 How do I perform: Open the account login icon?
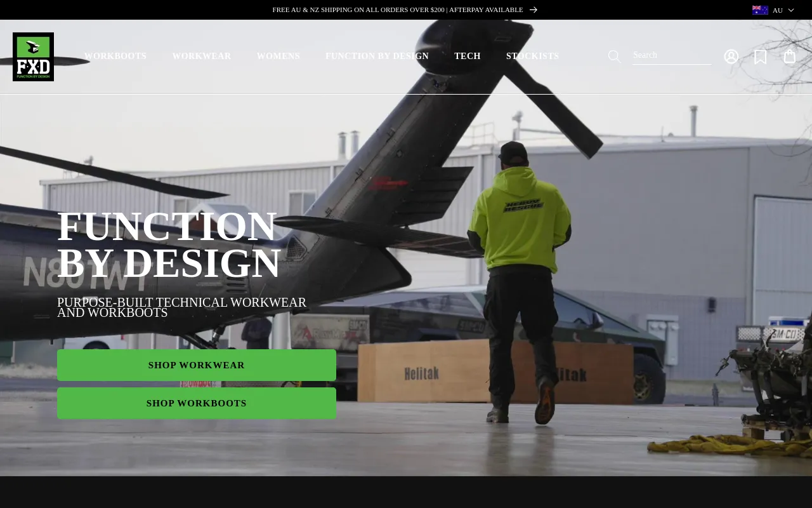(731, 56)
